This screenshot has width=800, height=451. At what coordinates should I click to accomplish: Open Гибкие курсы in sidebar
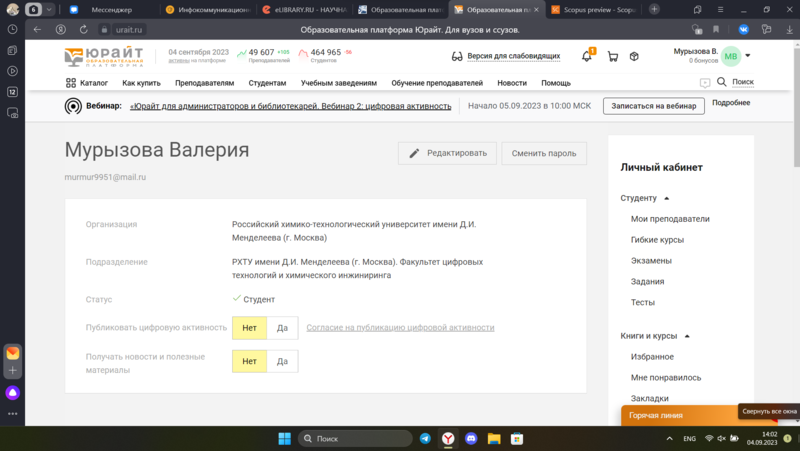coord(657,240)
